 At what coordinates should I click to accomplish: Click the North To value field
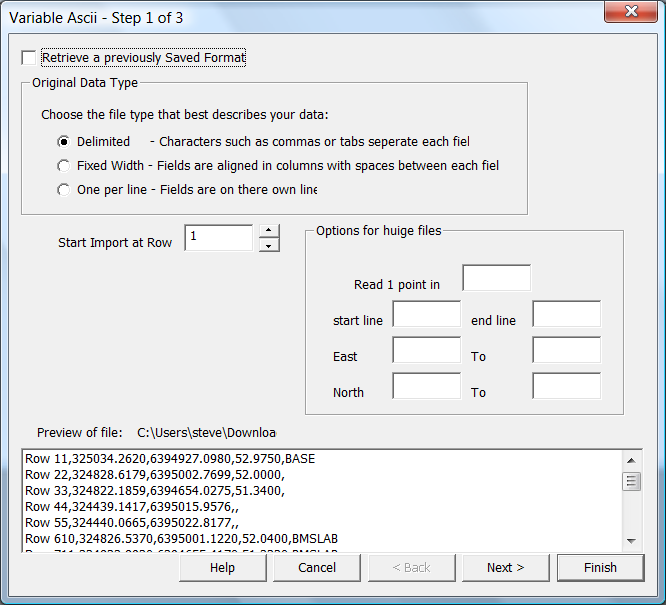click(x=566, y=386)
